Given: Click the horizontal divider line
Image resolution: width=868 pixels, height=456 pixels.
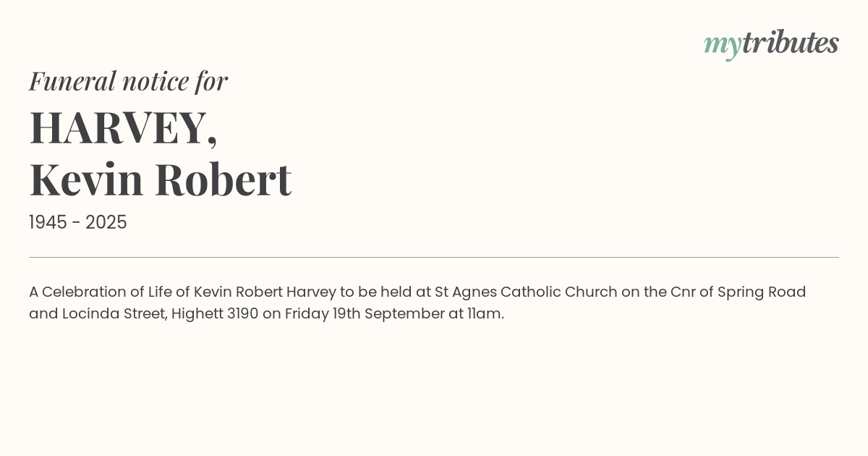Looking at the screenshot, I should (x=434, y=257).
